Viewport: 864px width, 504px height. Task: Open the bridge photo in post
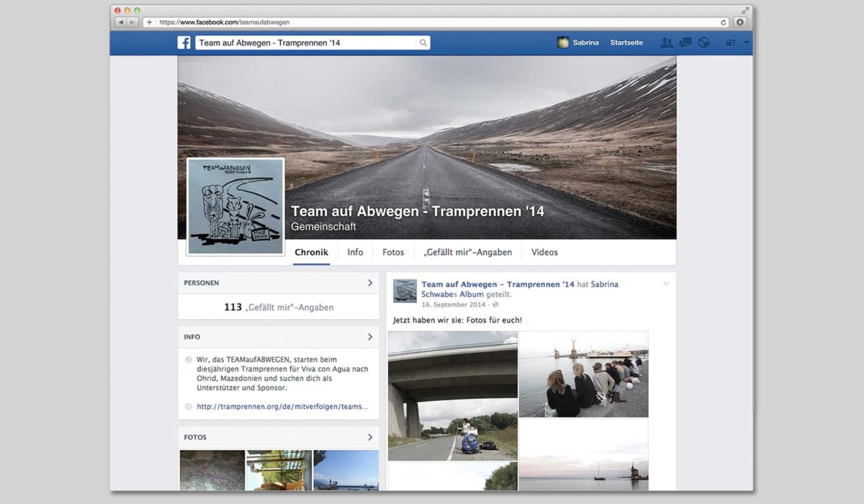tap(453, 396)
